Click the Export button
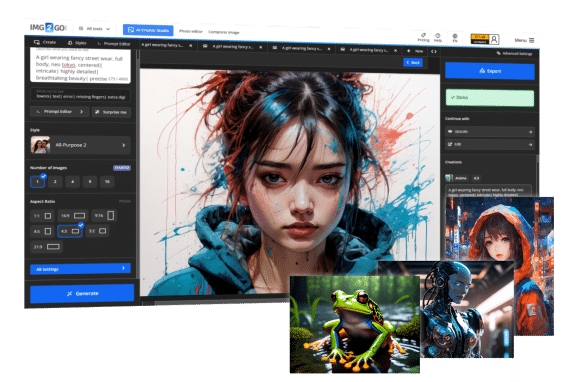Image resolution: width=570 pixels, height=382 pixels. (490, 71)
